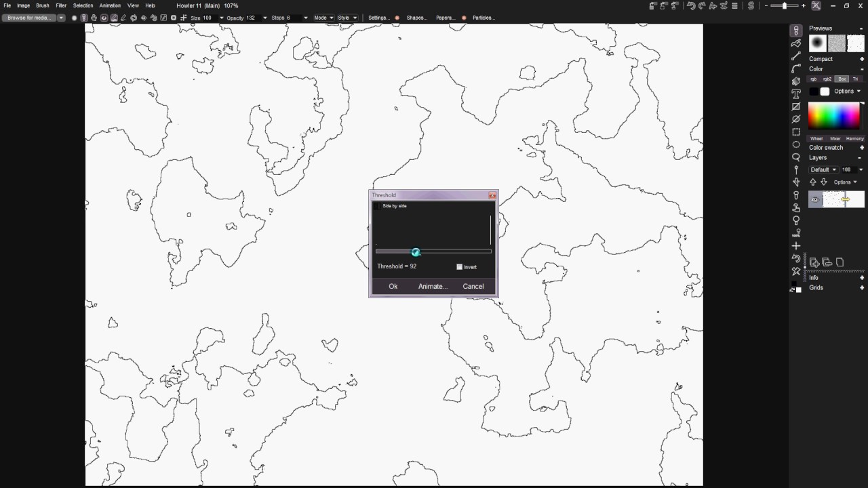This screenshot has width=868, height=488.
Task: Open the Style dropdown
Action: click(347, 18)
